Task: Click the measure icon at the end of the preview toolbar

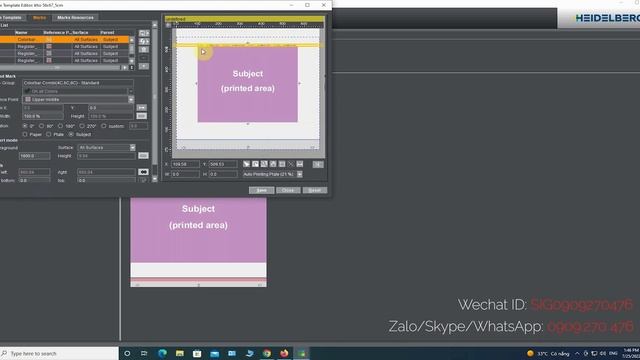Action: coord(300,164)
